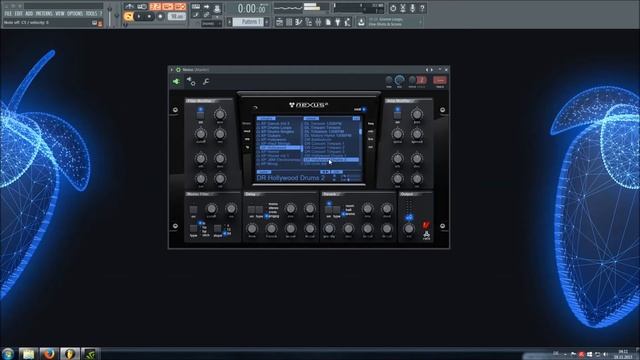This screenshot has height=360, width=640.
Task: Toggle wait for input before recording
Action: point(142,7)
